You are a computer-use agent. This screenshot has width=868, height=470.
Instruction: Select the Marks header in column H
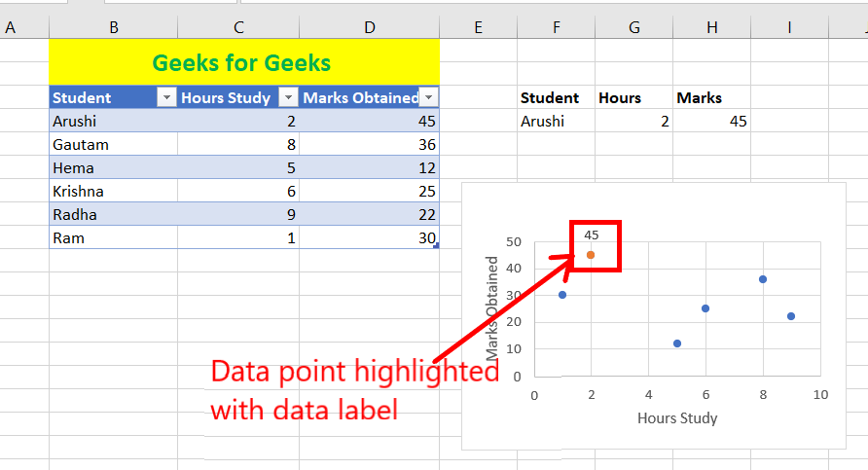pos(712,97)
